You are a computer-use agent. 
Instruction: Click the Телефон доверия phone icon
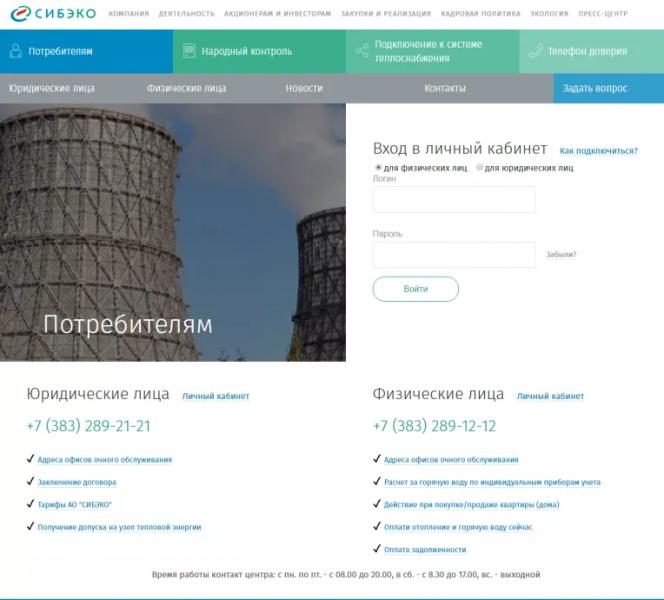click(535, 51)
